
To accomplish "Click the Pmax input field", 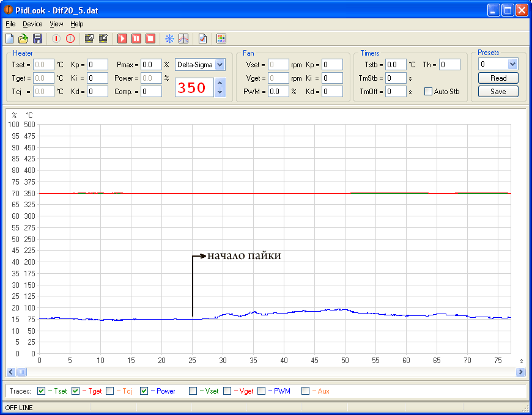I will 151,64.
